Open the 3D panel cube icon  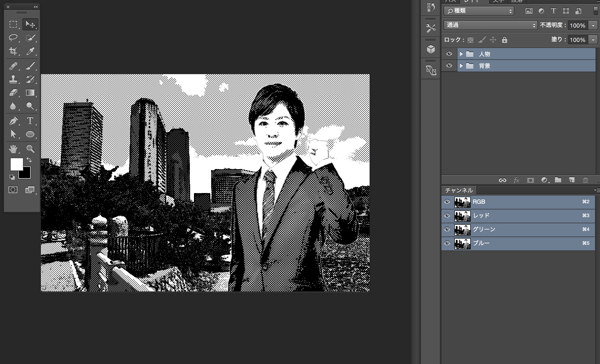click(x=431, y=49)
